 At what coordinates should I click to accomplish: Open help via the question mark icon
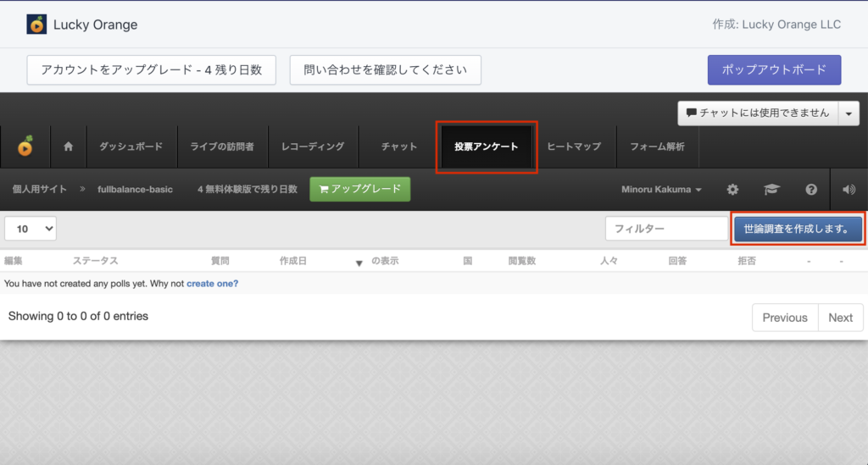811,190
